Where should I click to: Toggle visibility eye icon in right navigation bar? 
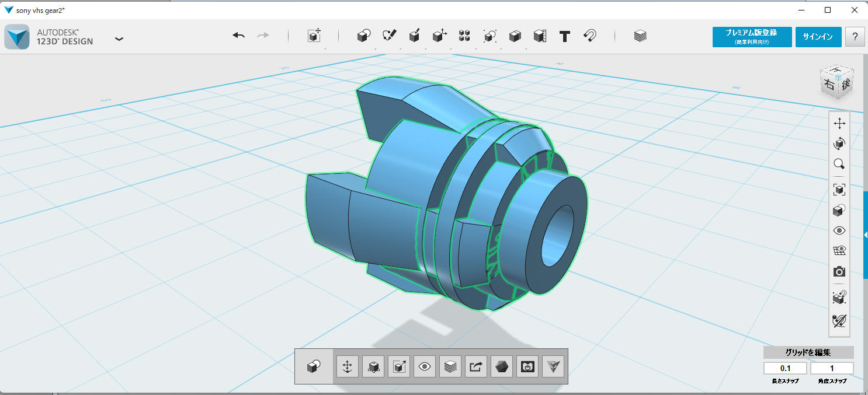(839, 230)
